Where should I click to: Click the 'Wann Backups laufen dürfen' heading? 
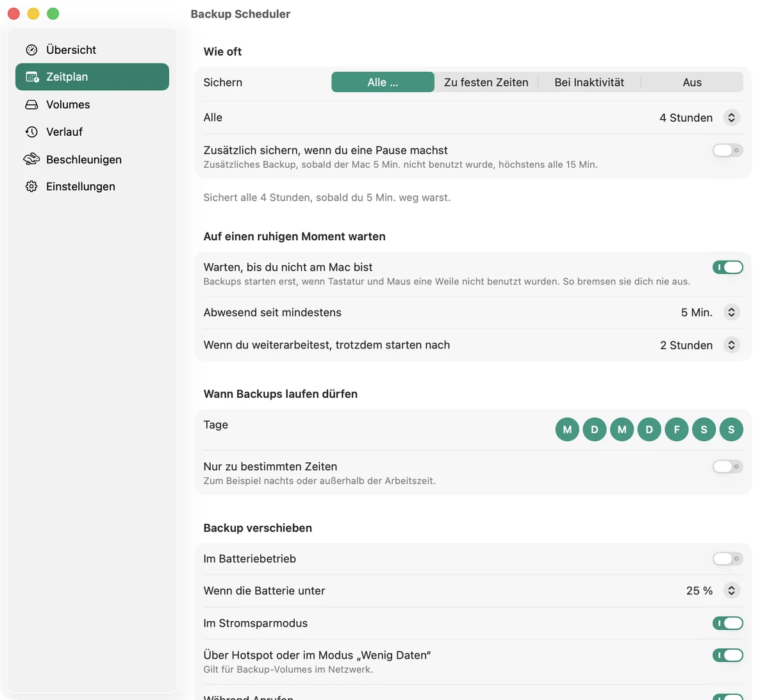tap(280, 394)
